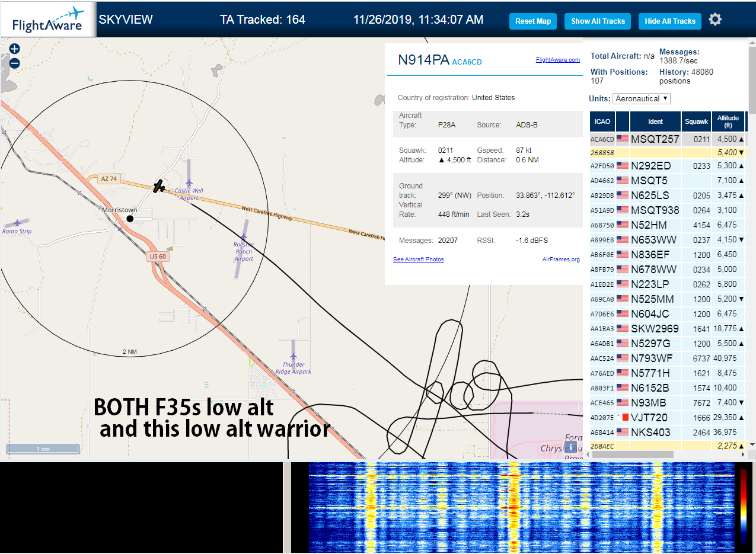Click ACA6CD ICAO link beside N914PA
This screenshot has width=756, height=554.
(467, 62)
